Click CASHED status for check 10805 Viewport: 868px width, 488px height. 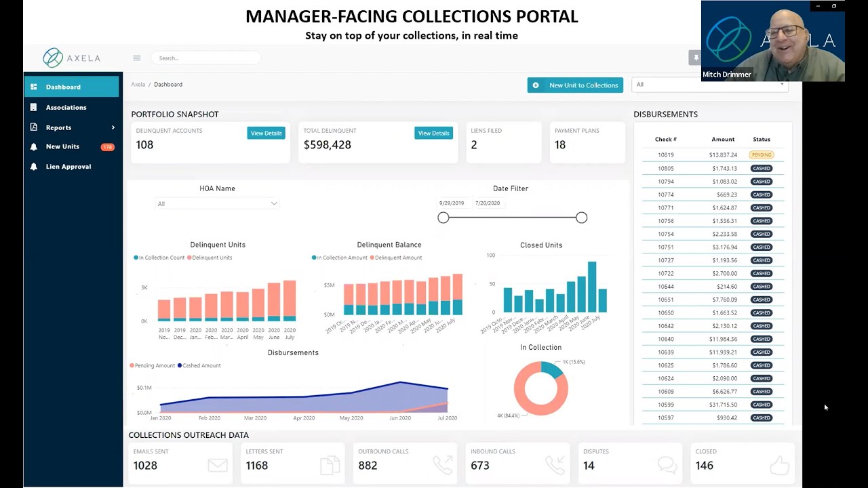(762, 168)
